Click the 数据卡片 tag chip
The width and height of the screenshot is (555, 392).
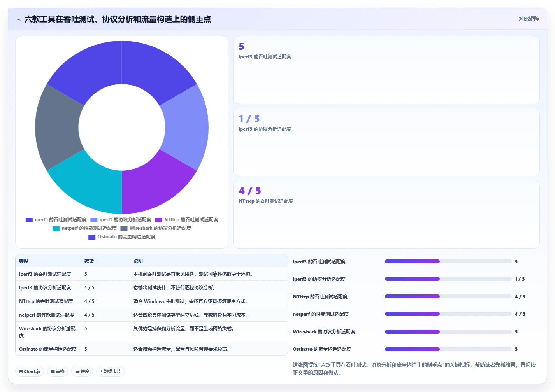coord(111,371)
